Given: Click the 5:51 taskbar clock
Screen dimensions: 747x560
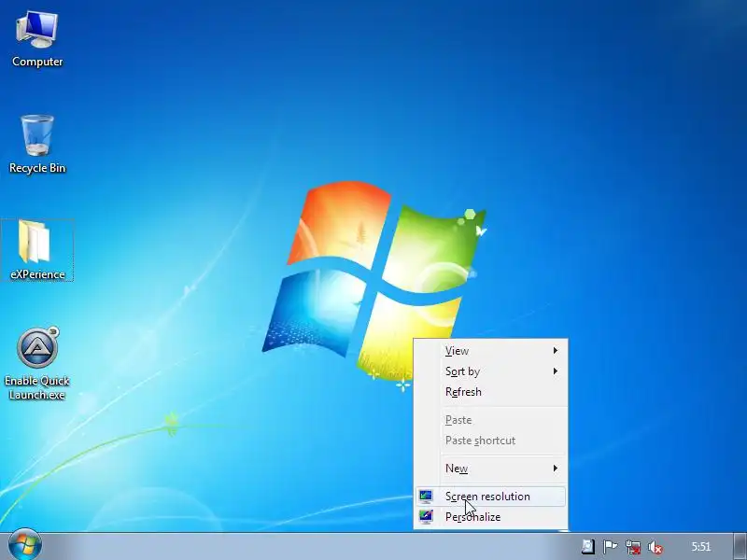Looking at the screenshot, I should (701, 547).
